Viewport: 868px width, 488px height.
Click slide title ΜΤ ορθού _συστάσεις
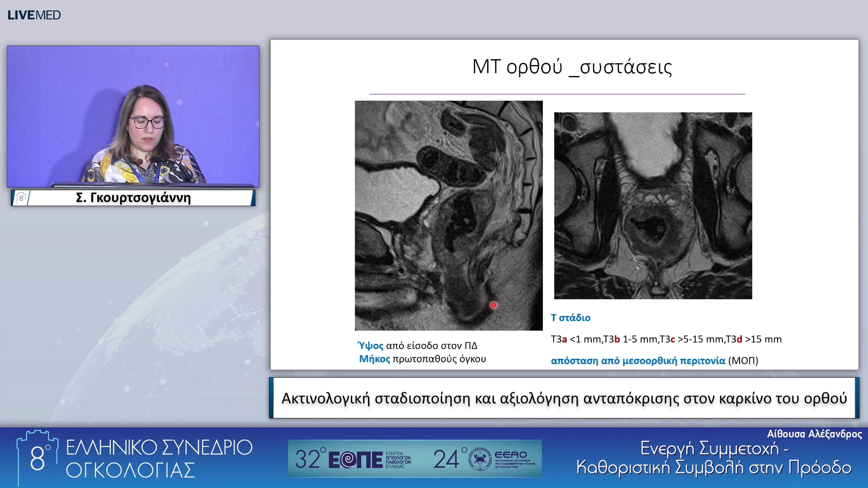(572, 67)
